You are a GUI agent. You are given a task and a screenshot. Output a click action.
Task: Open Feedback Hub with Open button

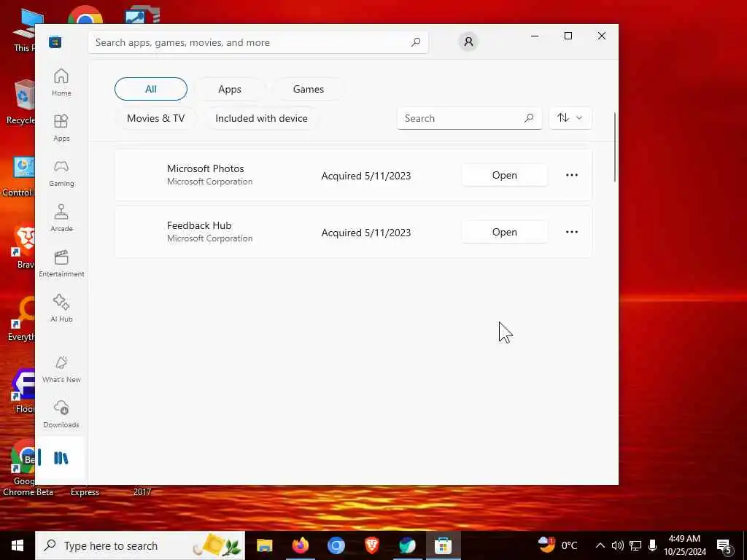coord(505,232)
